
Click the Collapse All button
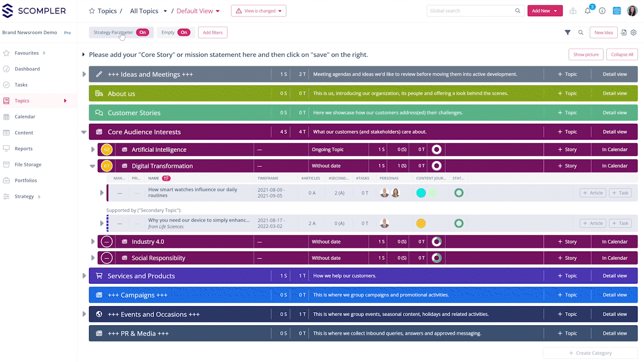[x=622, y=54]
